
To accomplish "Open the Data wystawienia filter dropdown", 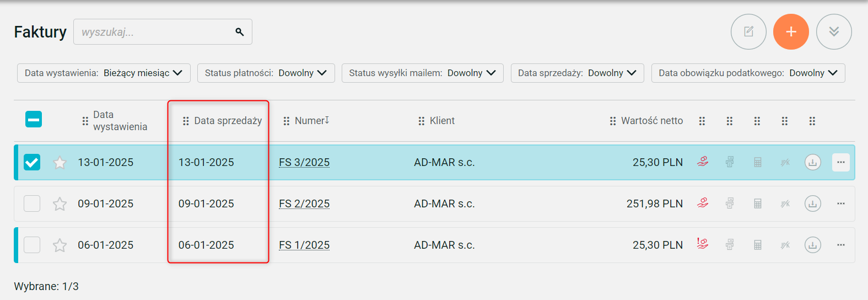I will click(x=104, y=73).
